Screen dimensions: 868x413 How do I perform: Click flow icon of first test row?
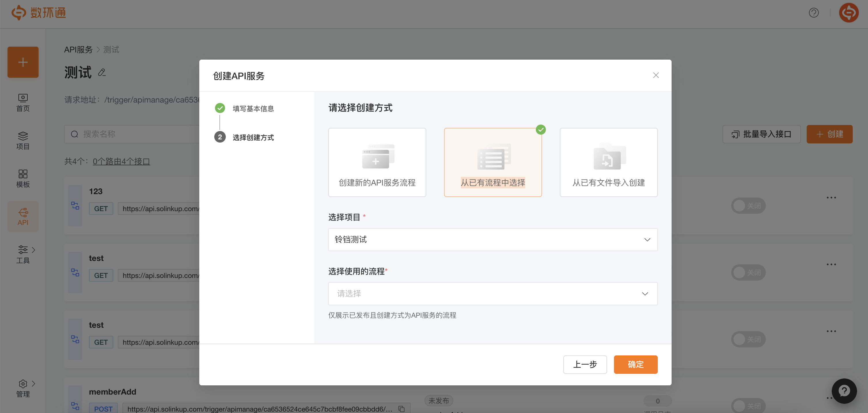(x=75, y=272)
